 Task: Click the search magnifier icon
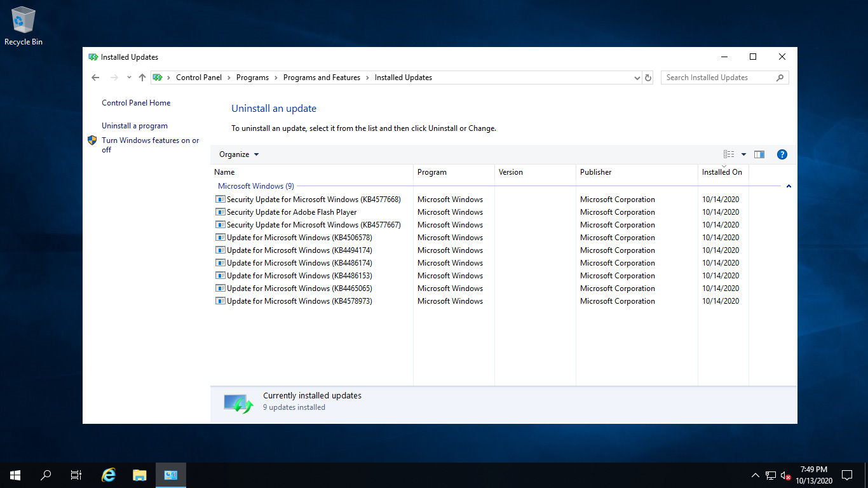(780, 78)
